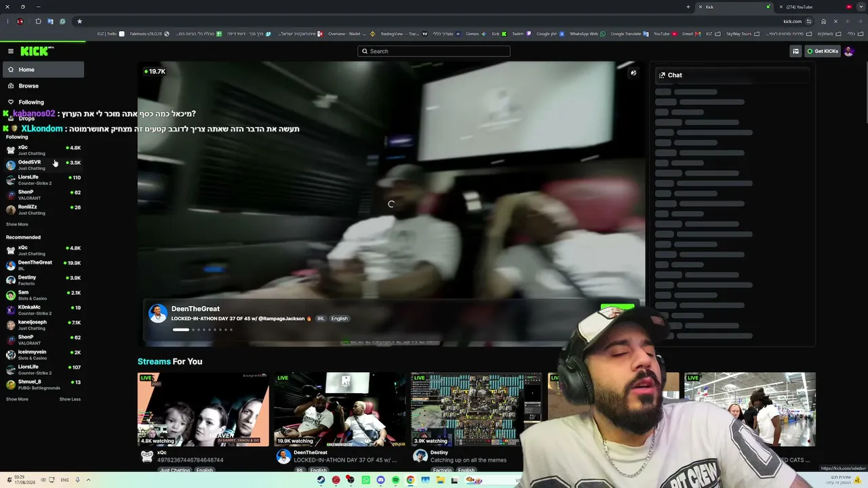Image resolution: width=868 pixels, height=488 pixels.
Task: Open kaneljoseph channel in Recommended
Action: tap(43, 325)
